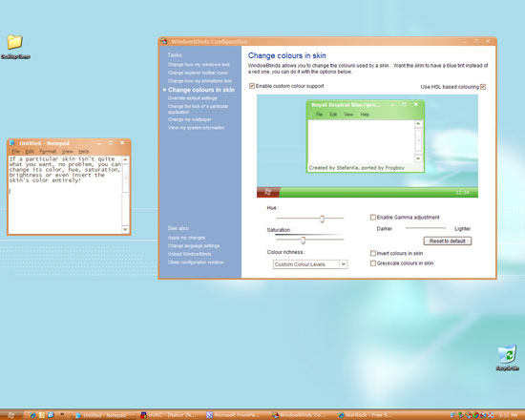Click Notepad scrollbar down arrow
The image size is (525, 420).
[125, 229]
